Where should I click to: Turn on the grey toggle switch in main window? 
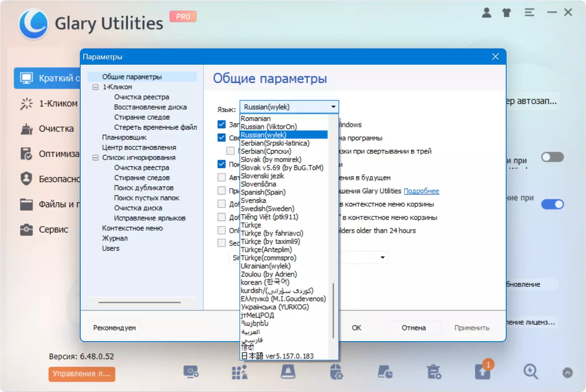552,157
